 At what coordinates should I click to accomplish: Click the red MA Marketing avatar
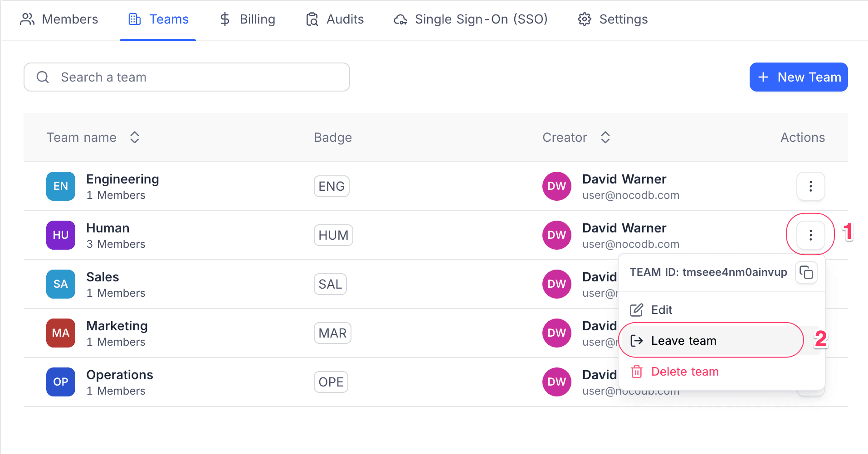click(x=61, y=333)
